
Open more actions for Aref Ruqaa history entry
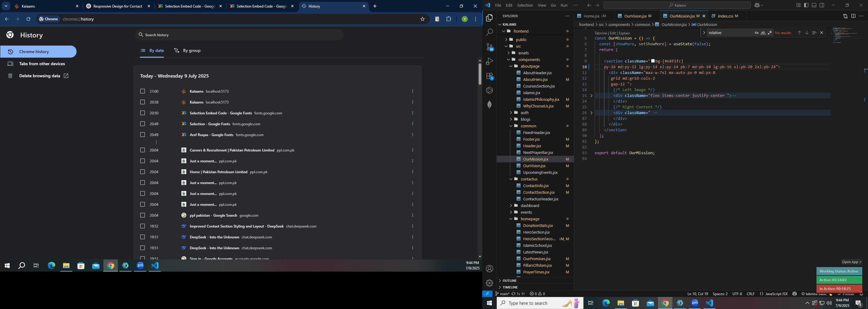[x=413, y=135]
